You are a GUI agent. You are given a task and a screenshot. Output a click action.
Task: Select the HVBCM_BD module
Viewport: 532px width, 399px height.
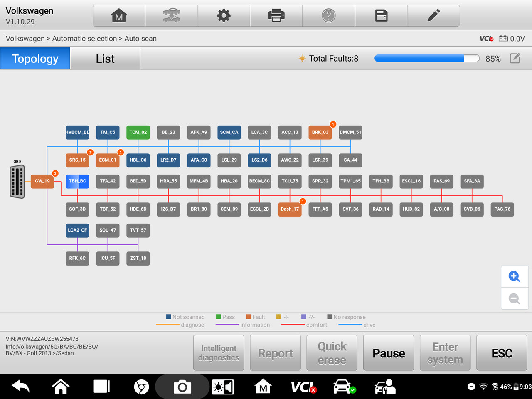click(x=77, y=132)
